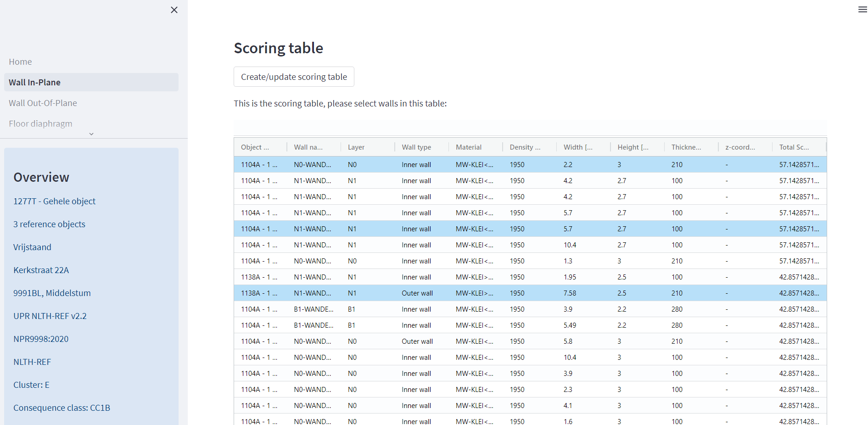Click Outer wall in the 7.58 width row

point(417,293)
